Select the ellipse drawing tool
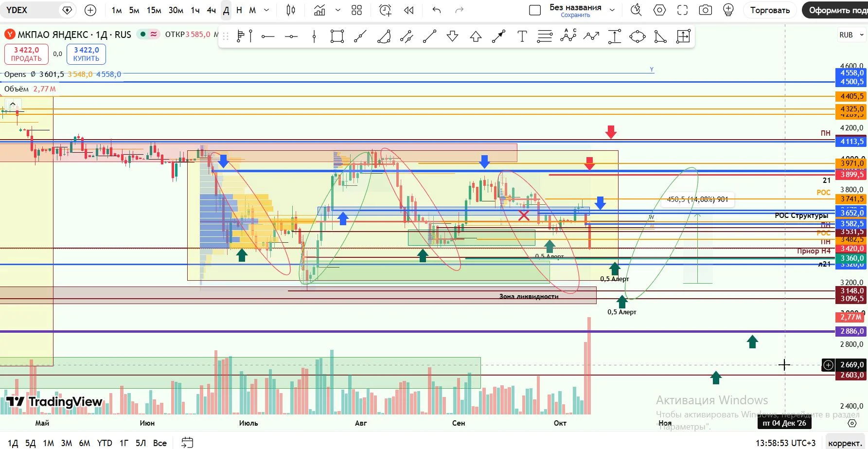Image resolution: width=868 pixels, height=449 pixels. (638, 36)
